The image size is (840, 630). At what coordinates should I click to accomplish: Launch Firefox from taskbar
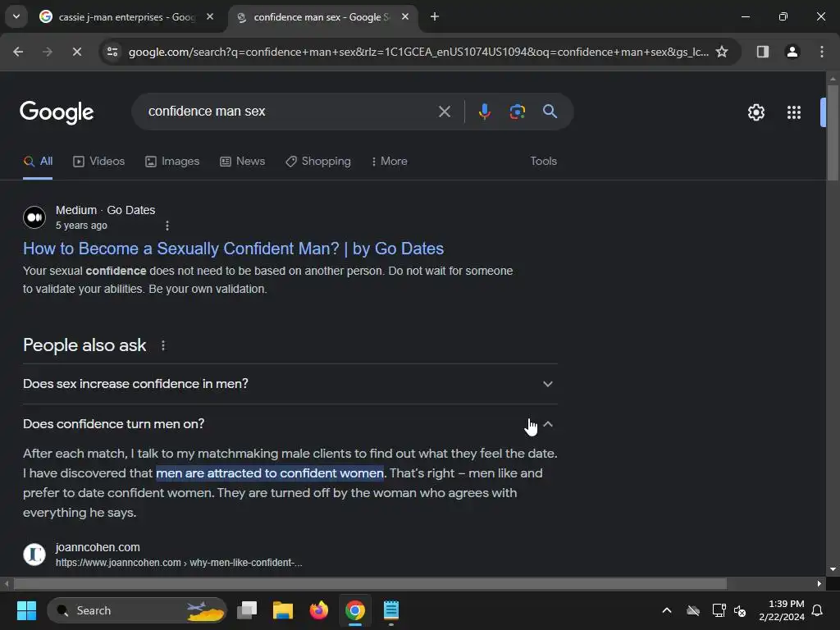coord(319,610)
